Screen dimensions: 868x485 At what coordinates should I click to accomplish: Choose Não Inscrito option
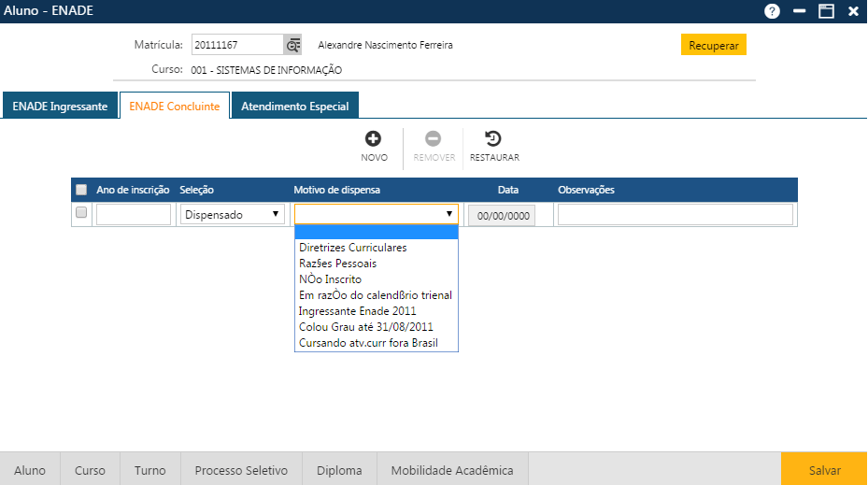point(377,279)
